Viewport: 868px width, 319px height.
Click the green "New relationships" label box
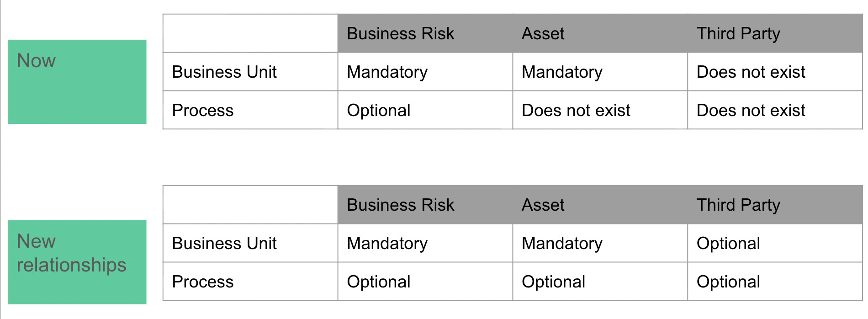77,262
